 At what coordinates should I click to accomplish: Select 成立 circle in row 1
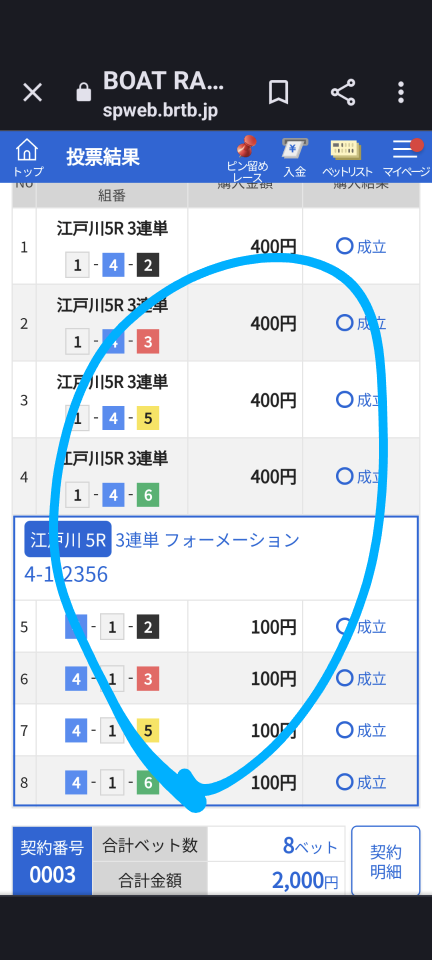tap(344, 246)
